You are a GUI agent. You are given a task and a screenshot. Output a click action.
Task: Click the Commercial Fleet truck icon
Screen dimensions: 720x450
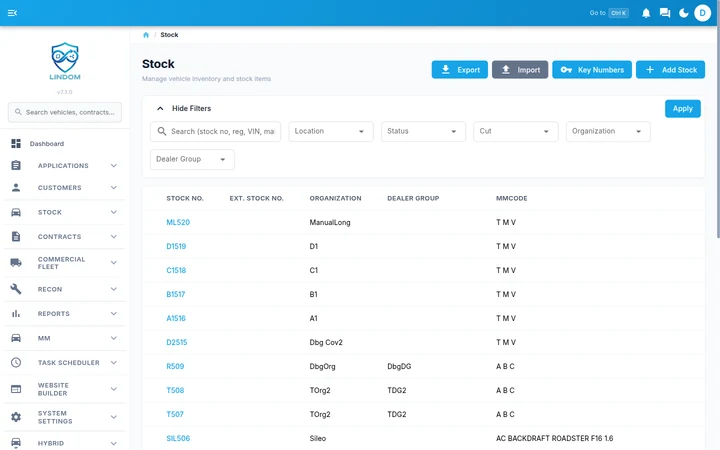16,263
